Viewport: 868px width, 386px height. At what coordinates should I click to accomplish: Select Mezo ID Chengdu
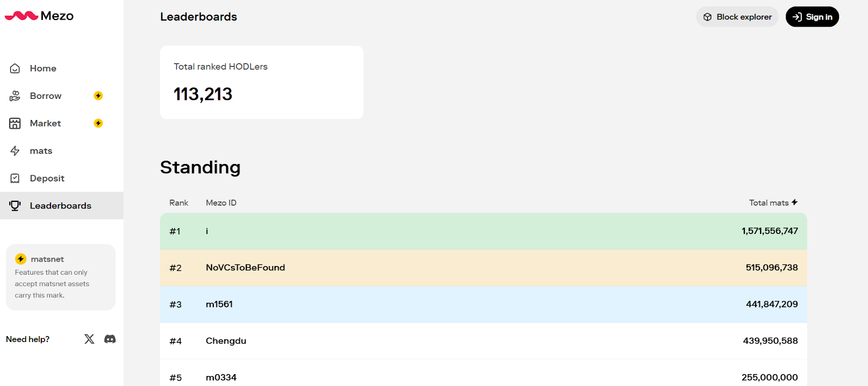pyautogui.click(x=226, y=341)
